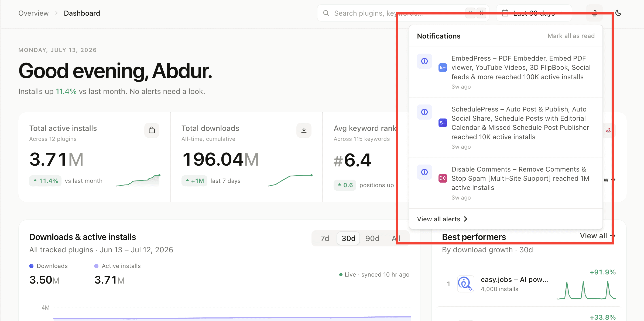Click the SchedulePress plugin logo
This screenshot has width=644, height=321.
(443, 123)
